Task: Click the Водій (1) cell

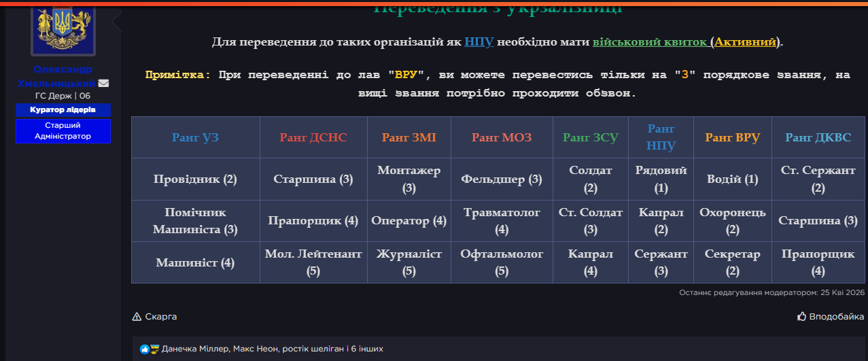Action: 733,179
